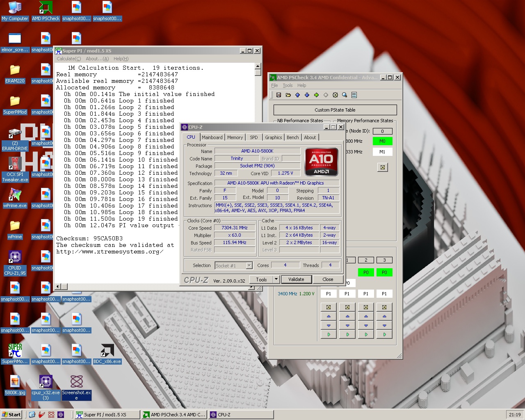Click the Custom PState Table button
This screenshot has height=420, width=525.
tap(335, 110)
